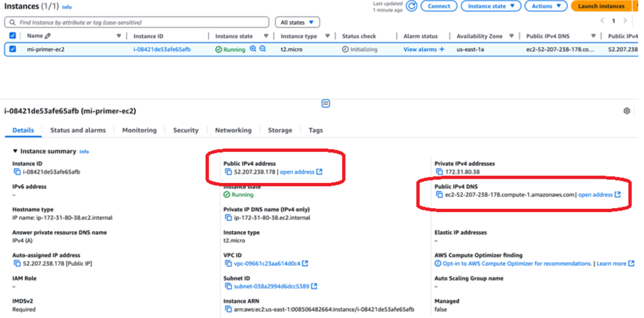Click the zoom-out magnifier beside Running state

262,49
